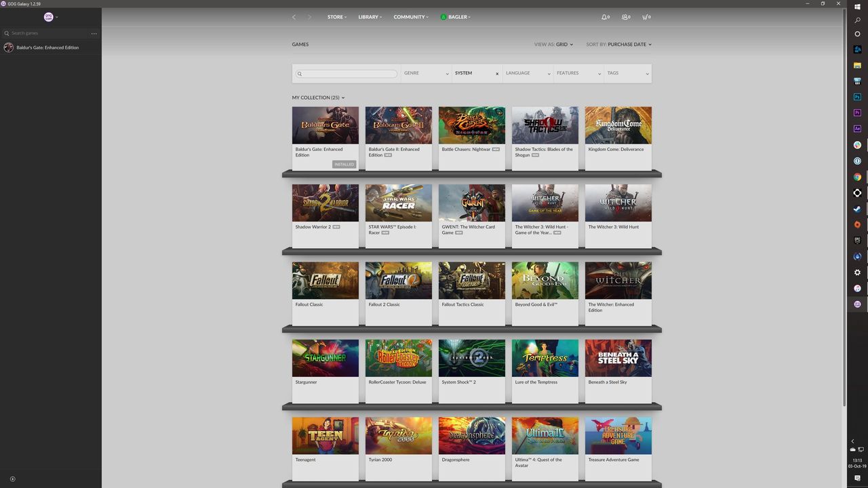Select Baldur's Gate: Enhanced Edition in sidebar

(51, 47)
